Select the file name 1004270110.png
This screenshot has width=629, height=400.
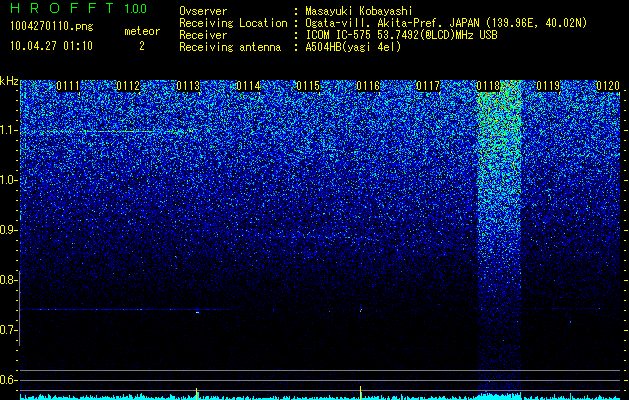(x=52, y=27)
